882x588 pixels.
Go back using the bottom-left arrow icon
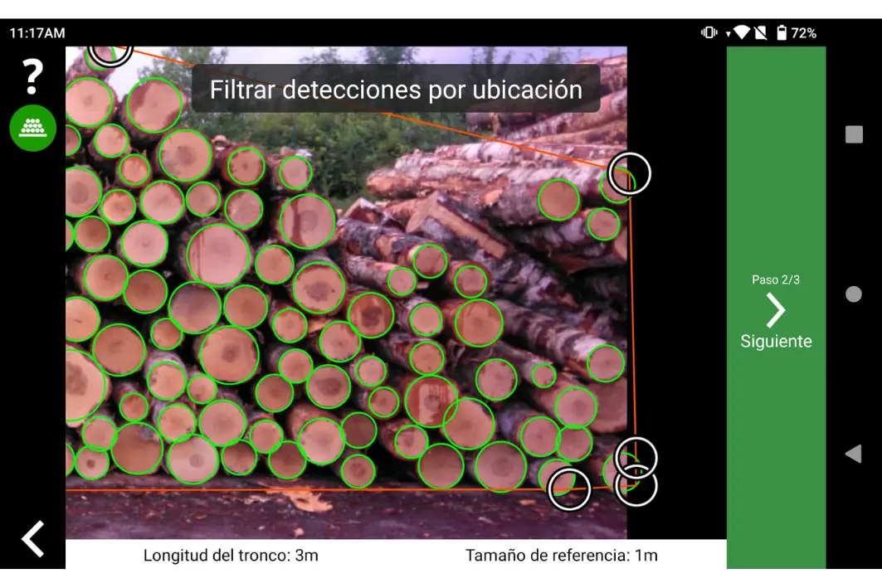coord(32,539)
